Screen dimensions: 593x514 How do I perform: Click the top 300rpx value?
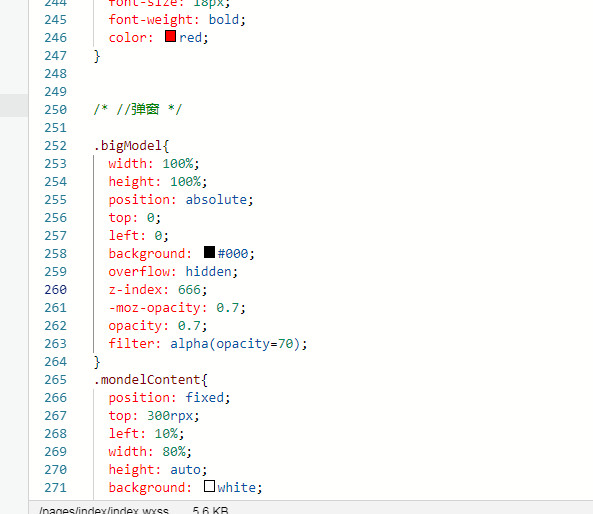[170, 416]
